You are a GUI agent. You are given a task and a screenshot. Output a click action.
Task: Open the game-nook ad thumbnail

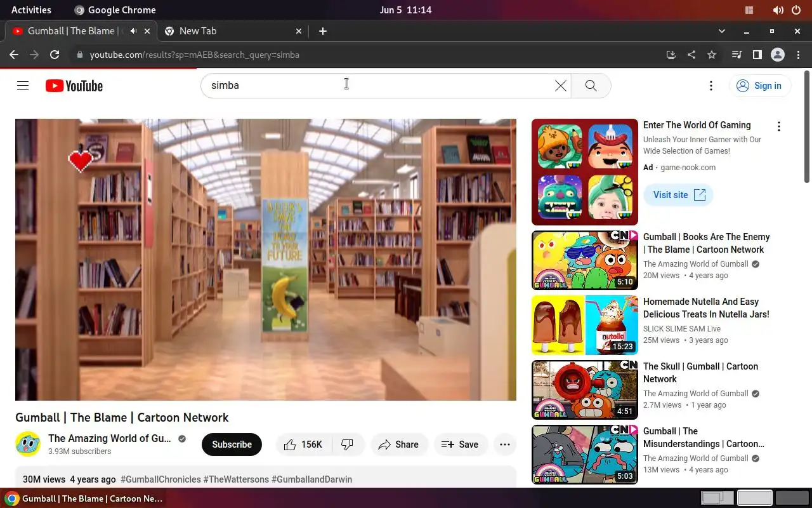click(x=585, y=172)
